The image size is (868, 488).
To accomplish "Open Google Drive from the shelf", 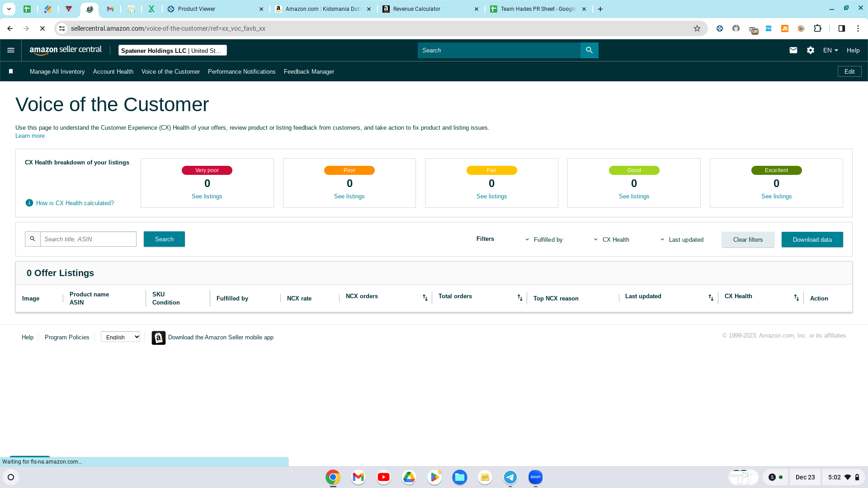I will pyautogui.click(x=409, y=477).
